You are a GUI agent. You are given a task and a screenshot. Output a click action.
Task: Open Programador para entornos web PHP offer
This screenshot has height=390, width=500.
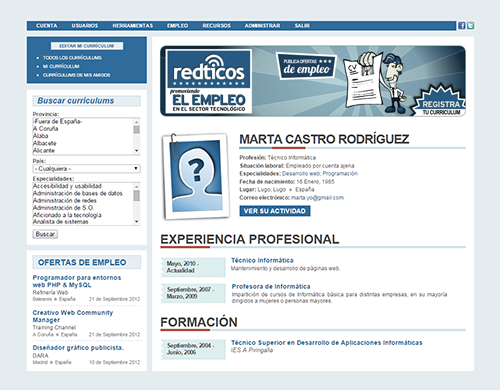77,281
